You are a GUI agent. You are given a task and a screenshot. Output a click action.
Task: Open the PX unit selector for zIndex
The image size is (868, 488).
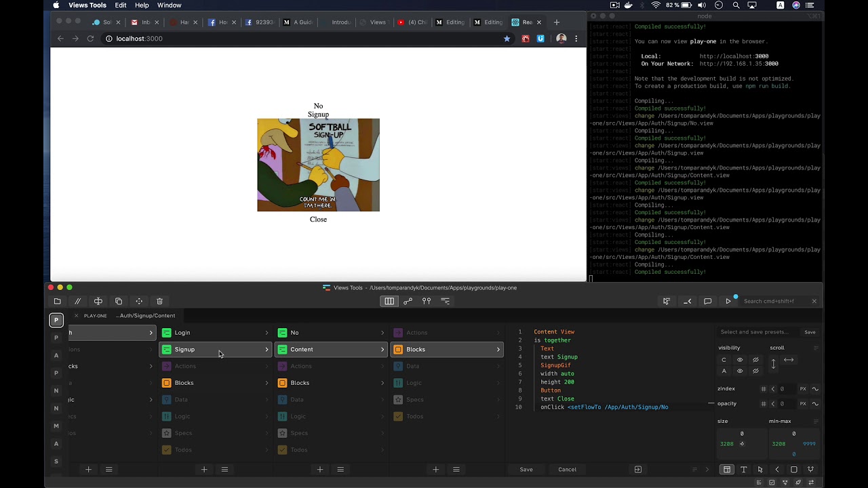tap(803, 389)
